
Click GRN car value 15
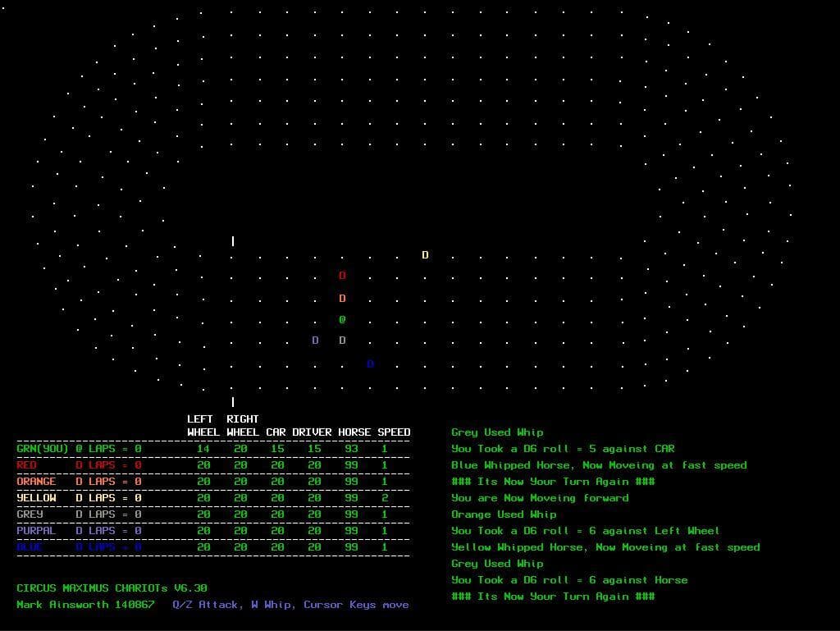coord(277,449)
